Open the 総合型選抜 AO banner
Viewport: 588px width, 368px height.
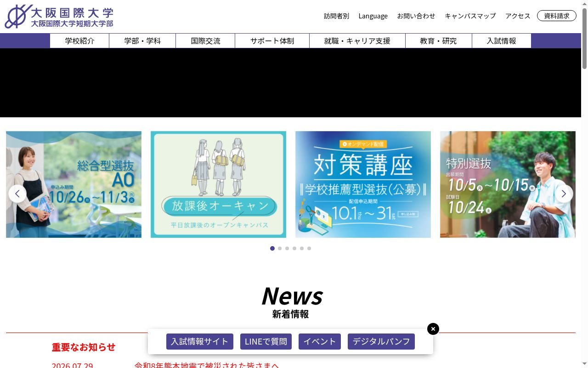73,184
